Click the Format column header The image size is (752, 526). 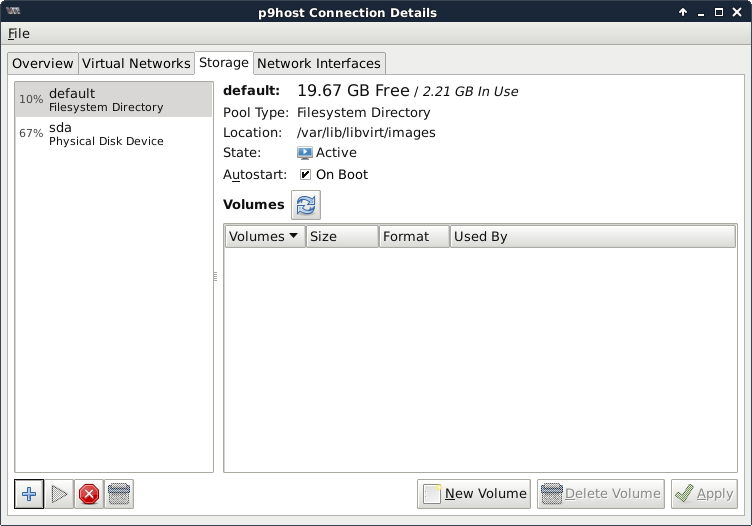tap(413, 237)
